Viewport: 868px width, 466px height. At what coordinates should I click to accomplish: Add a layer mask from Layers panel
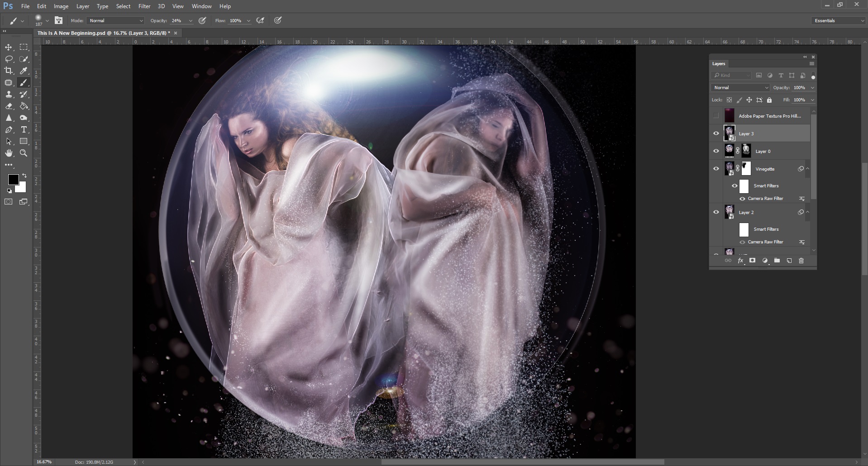[x=752, y=261]
